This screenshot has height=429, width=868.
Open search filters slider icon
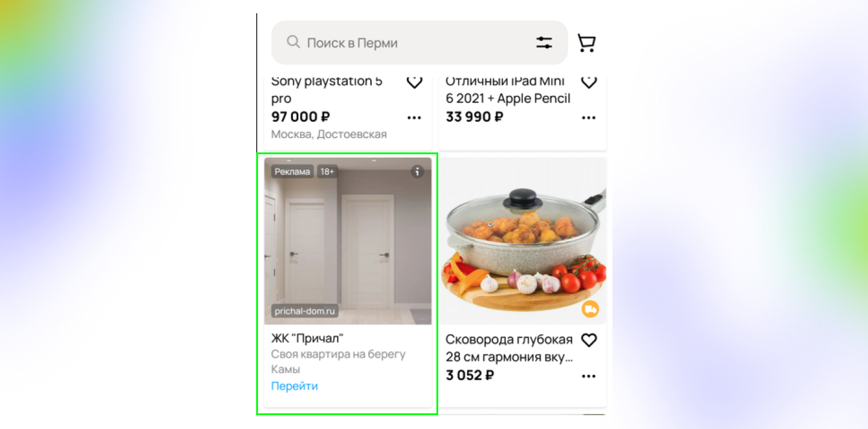coord(544,43)
